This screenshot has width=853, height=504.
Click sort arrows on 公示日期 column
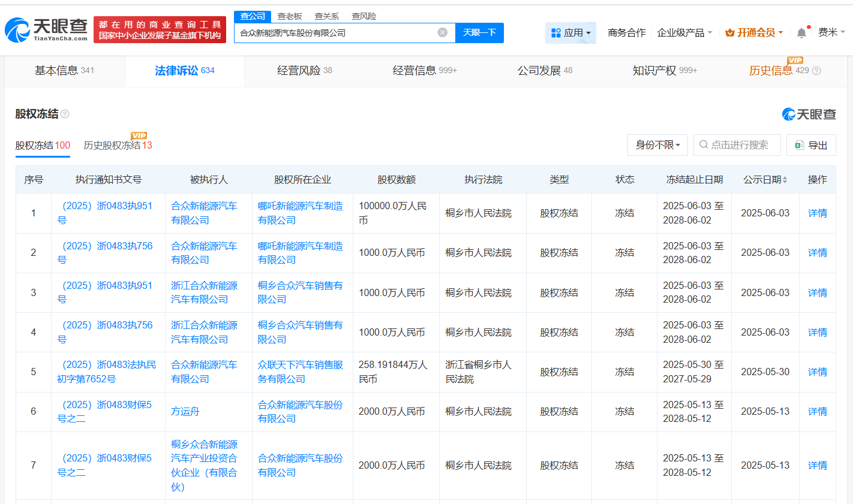click(785, 180)
